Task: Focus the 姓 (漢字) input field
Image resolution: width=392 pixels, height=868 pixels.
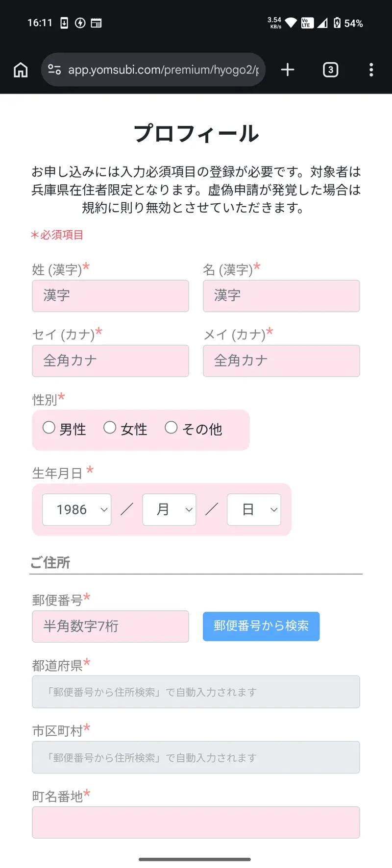Action: pos(110,296)
